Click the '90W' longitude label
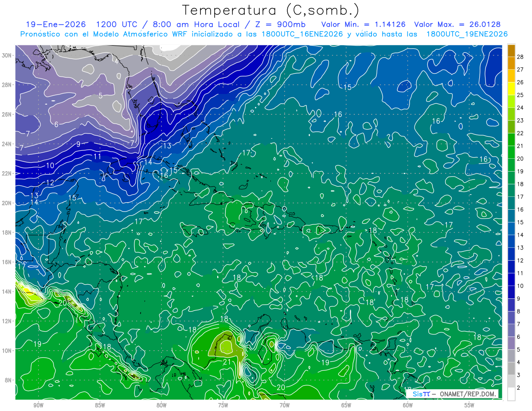Viewport: 532px width, 411px height. click(x=38, y=405)
